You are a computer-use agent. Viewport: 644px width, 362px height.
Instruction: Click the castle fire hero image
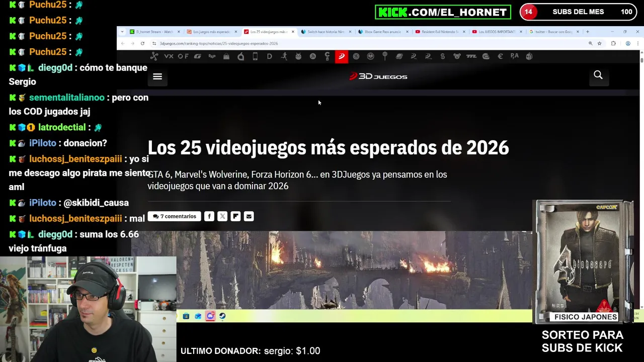tap(332, 270)
